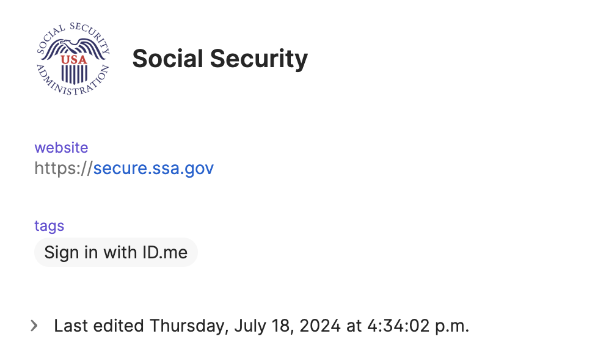
Task: Click the Last edited timestamp text
Action: pos(261,326)
